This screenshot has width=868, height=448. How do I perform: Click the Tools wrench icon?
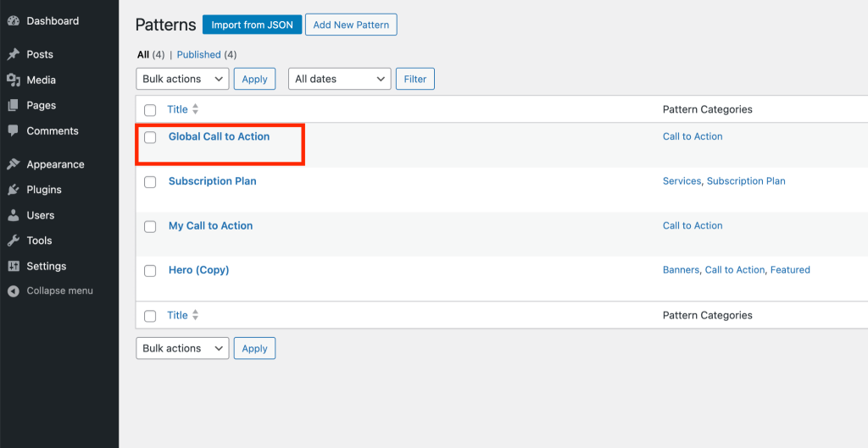coord(14,241)
